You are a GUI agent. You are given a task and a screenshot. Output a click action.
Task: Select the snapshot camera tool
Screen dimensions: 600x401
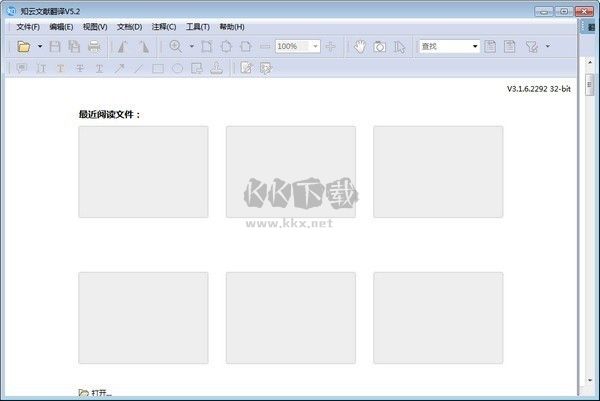pos(380,47)
